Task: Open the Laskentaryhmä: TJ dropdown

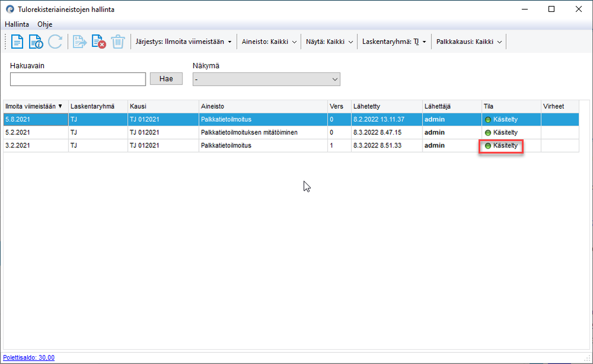Action: pyautogui.click(x=394, y=42)
